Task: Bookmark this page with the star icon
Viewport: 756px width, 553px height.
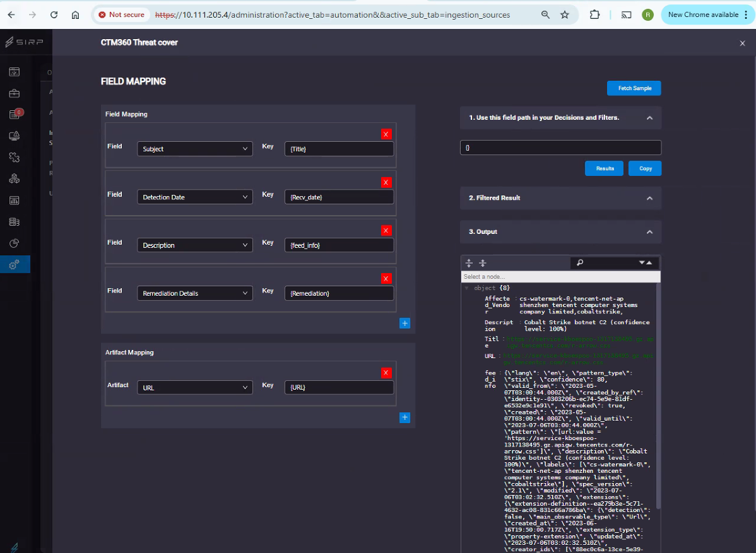Action: 565,15
